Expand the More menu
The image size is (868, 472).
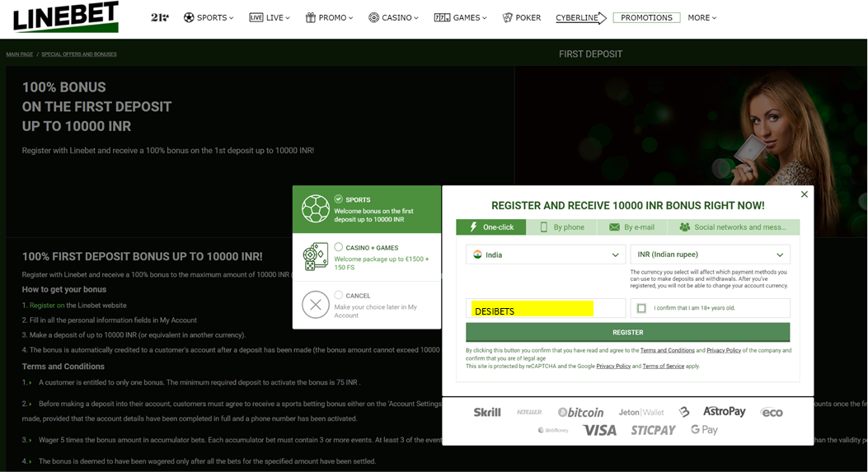tap(702, 17)
